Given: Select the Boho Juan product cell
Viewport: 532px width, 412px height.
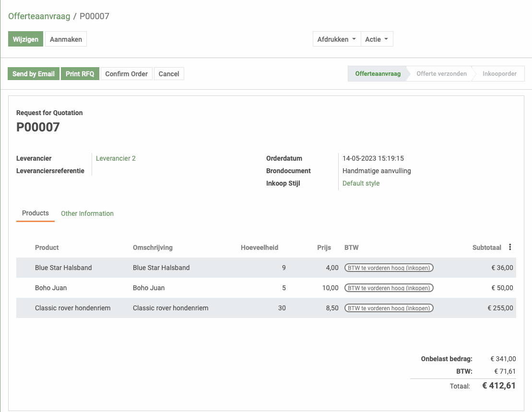Looking at the screenshot, I should coord(51,288).
